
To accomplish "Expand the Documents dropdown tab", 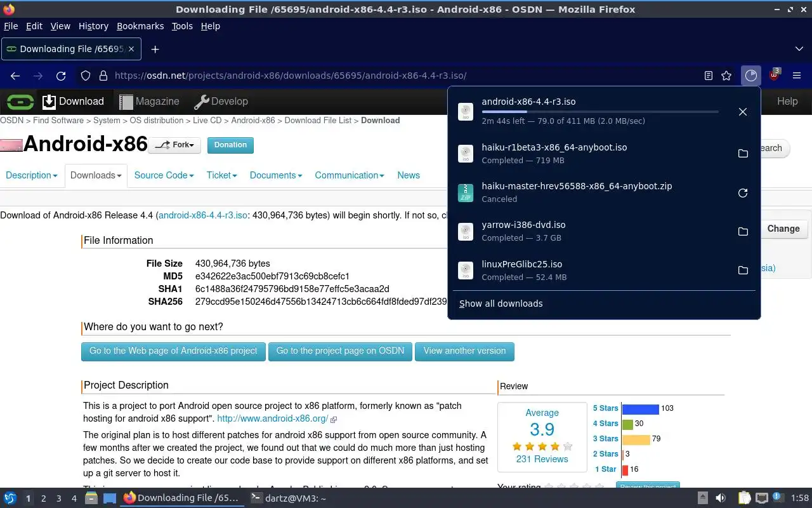I will [x=275, y=175].
